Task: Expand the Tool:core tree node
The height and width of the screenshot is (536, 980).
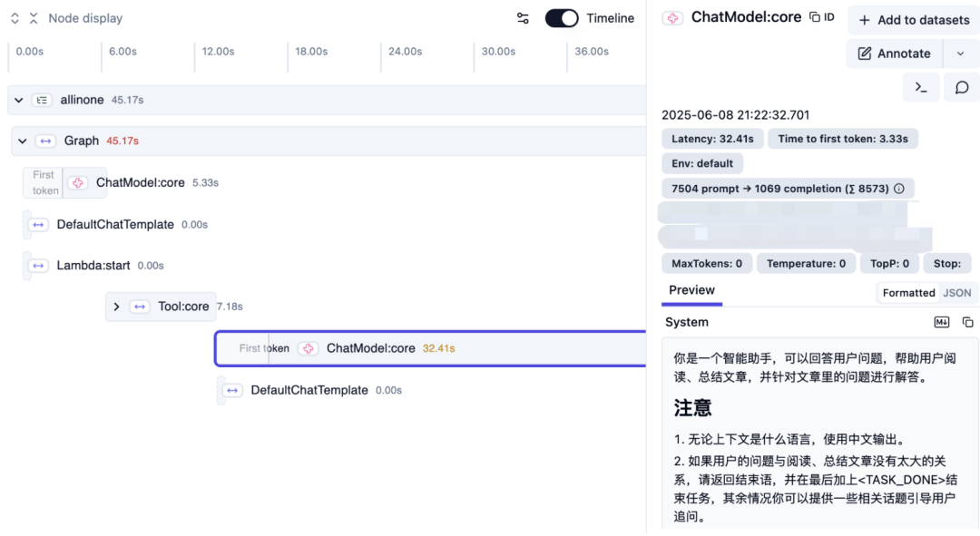Action: pos(116,307)
